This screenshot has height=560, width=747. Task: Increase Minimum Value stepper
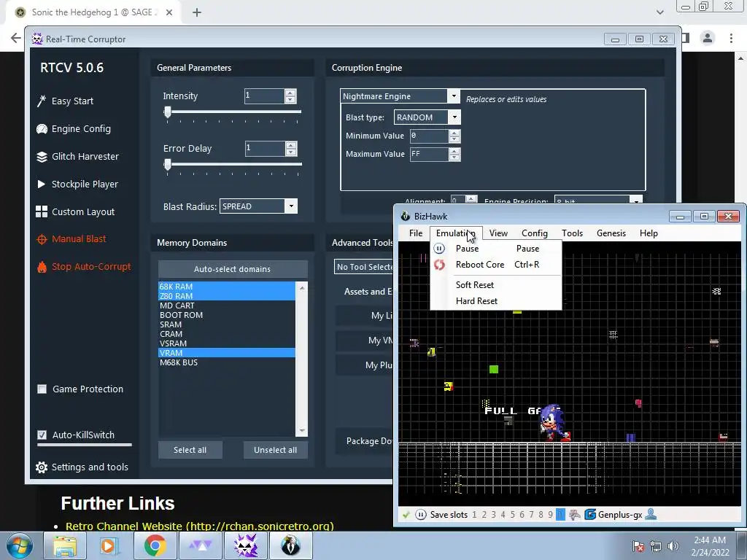tap(454, 133)
